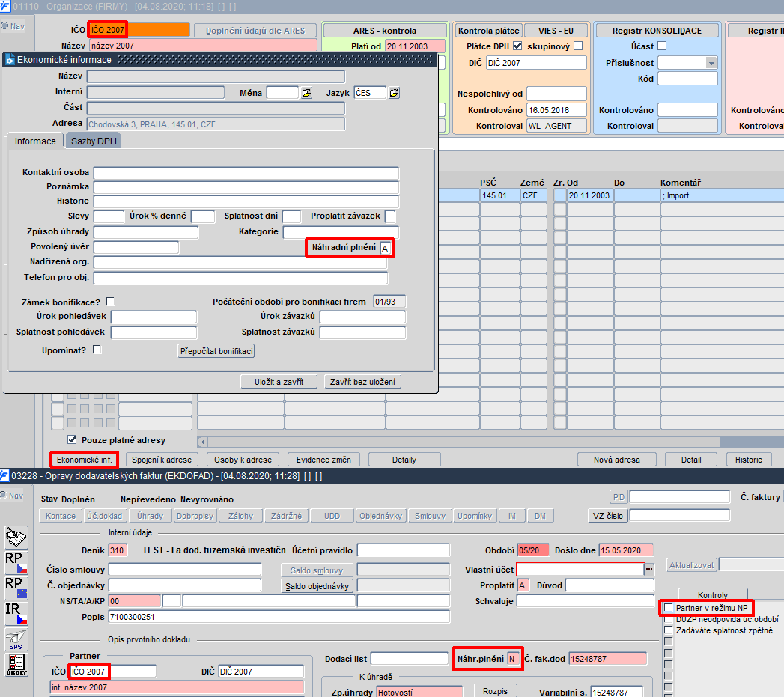The height and width of the screenshot is (697, 784).
Task: Click the hand-writing-in-book icon in left sidebar
Action: (16, 537)
